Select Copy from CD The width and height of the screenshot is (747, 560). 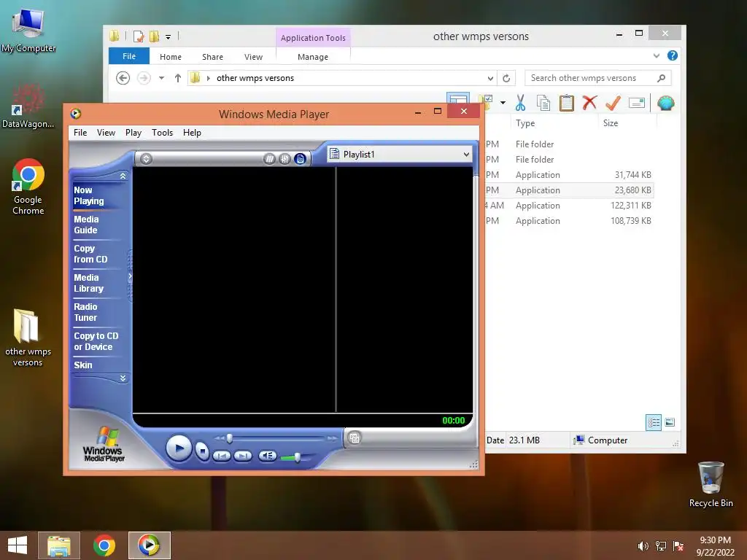90,254
